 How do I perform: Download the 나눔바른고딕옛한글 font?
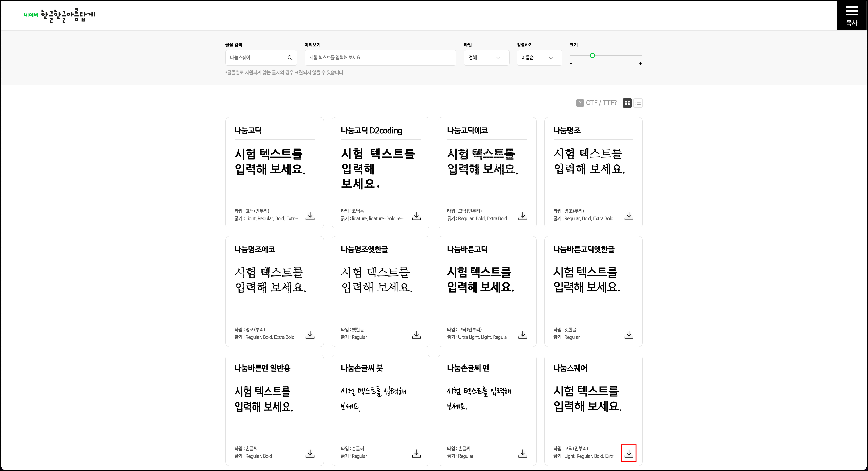pos(629,335)
